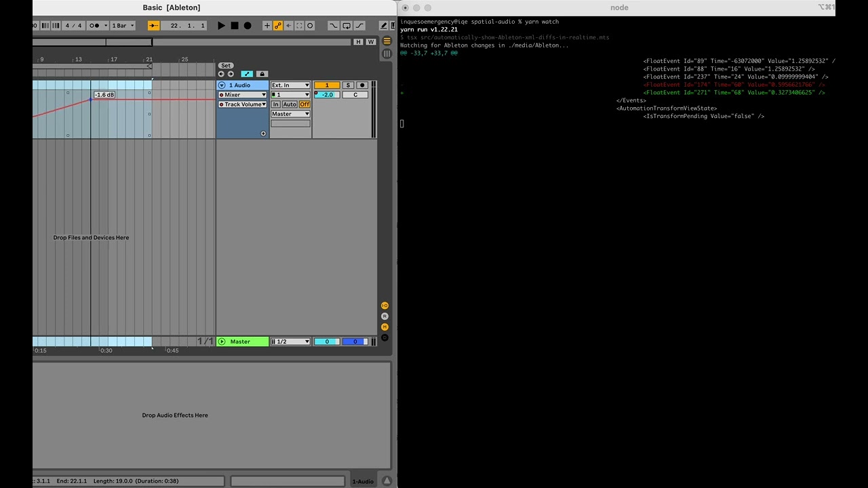Image resolution: width=868 pixels, height=488 pixels.
Task: Click the Re-Enable Automation arrow
Action: coord(289,26)
